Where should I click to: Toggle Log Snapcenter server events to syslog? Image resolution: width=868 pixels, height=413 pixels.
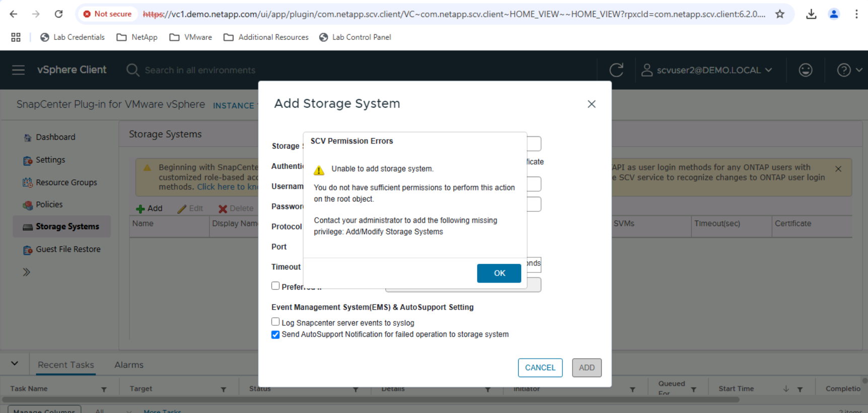[x=275, y=322]
